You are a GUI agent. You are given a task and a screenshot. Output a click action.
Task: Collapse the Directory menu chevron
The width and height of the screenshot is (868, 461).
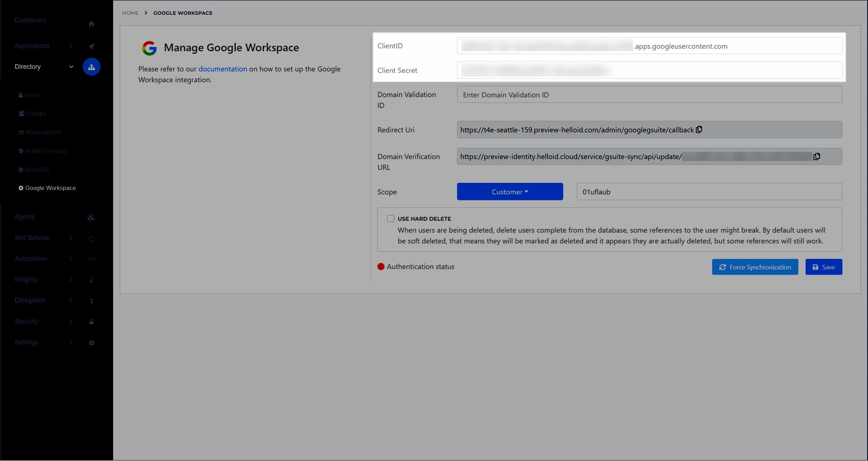click(x=71, y=67)
